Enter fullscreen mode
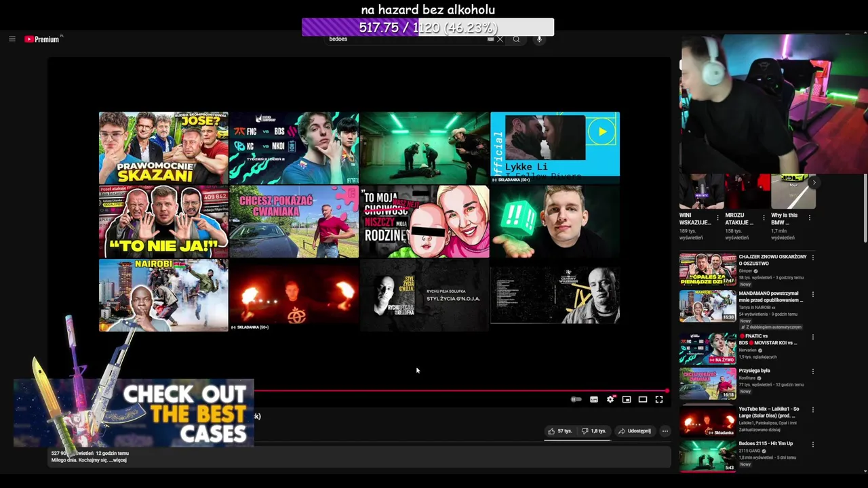This screenshot has width=868, height=488. pyautogui.click(x=659, y=399)
